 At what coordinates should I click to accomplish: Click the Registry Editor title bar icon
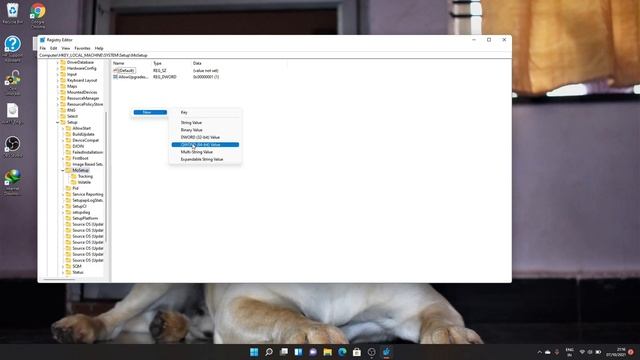[42, 40]
